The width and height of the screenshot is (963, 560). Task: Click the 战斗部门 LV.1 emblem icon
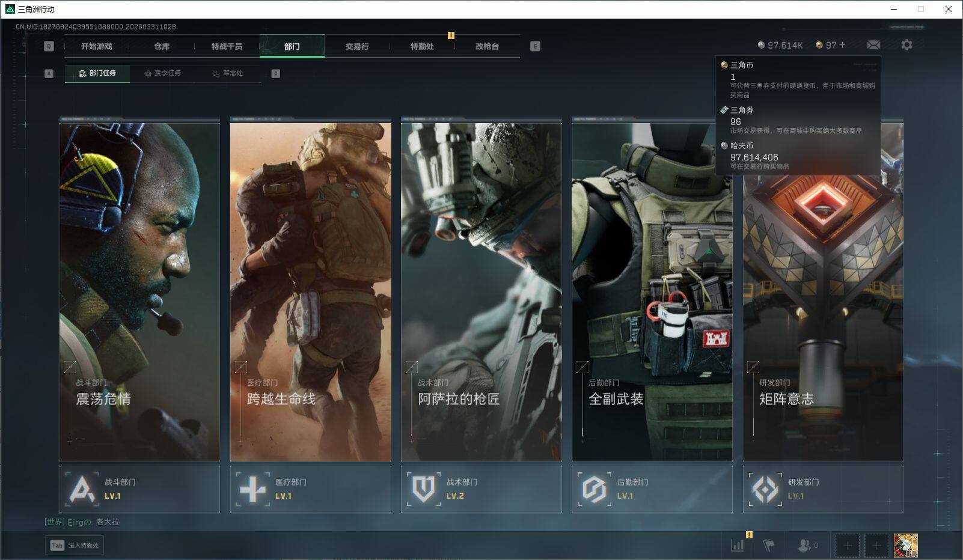[82, 489]
